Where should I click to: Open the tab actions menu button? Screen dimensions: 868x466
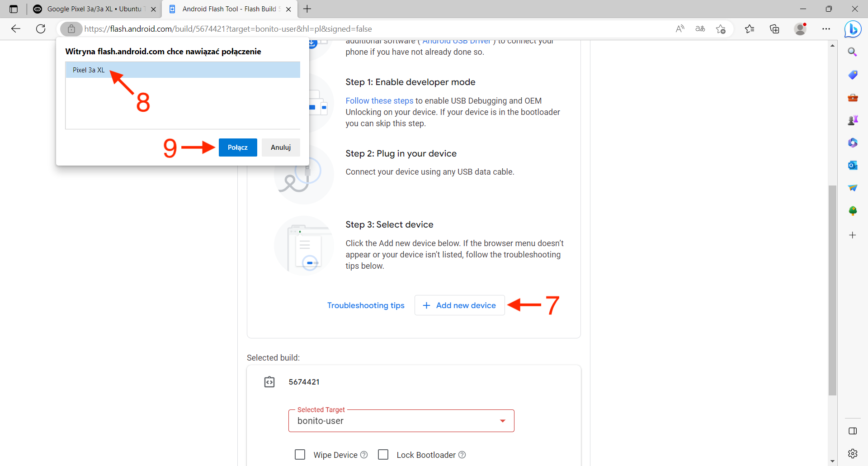pyautogui.click(x=14, y=9)
